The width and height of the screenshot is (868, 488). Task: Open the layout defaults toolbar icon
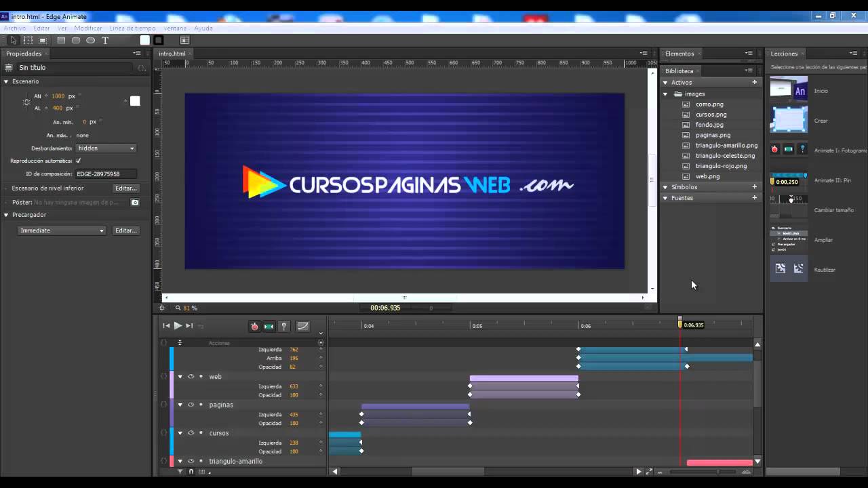(184, 41)
